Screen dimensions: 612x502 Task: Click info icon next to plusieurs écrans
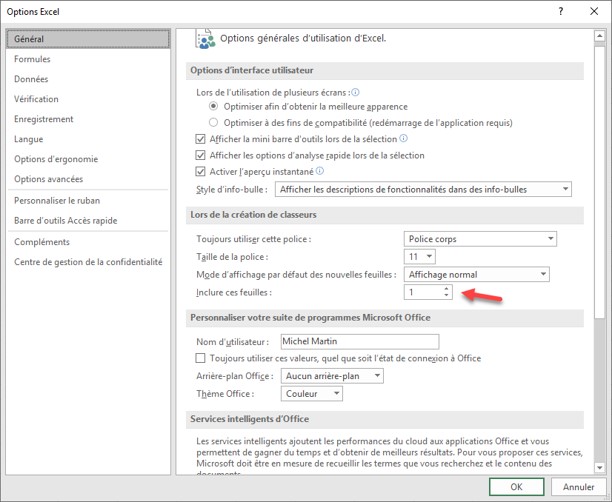355,93
